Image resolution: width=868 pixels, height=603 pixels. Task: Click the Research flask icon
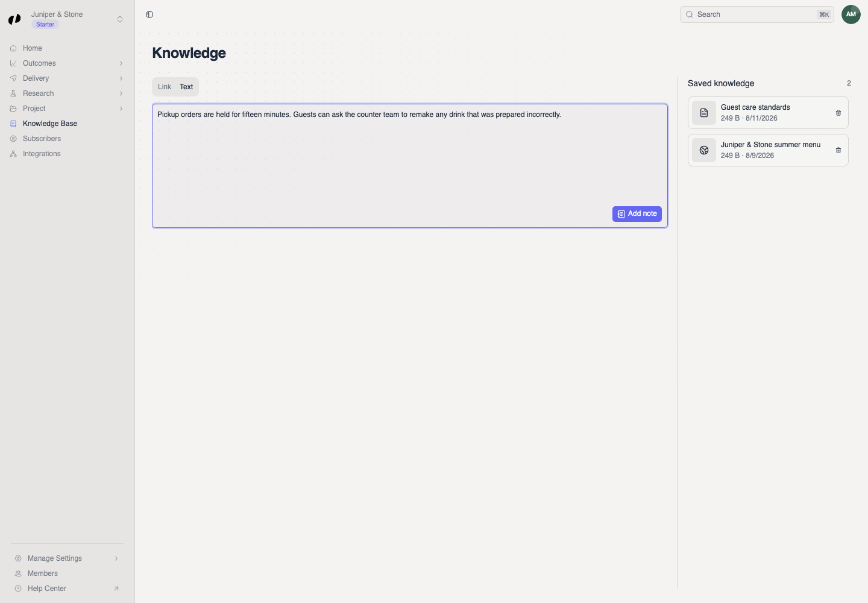point(13,93)
